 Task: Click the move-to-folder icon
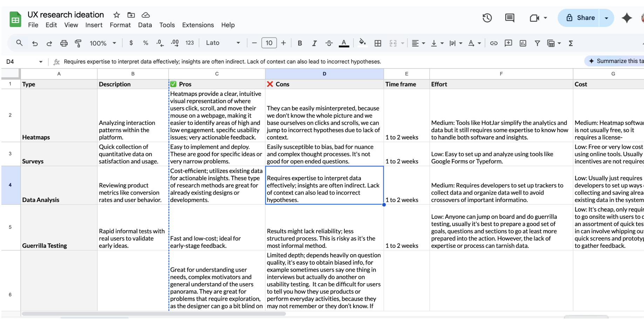pyautogui.click(x=131, y=15)
